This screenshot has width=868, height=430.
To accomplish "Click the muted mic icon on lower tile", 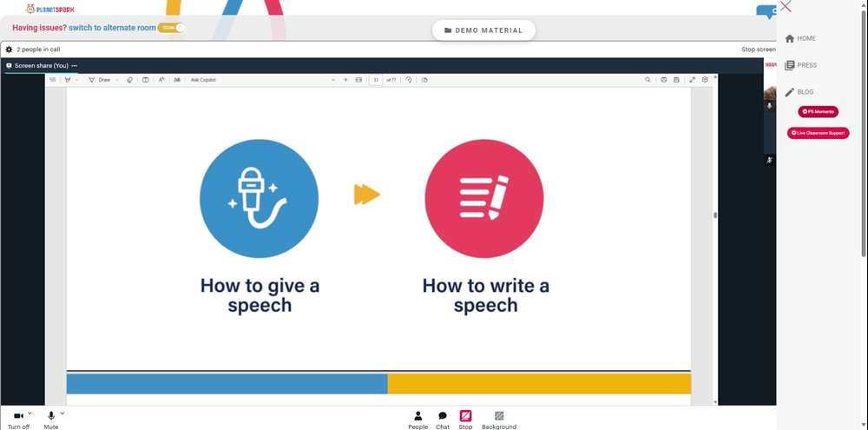I will [x=769, y=160].
